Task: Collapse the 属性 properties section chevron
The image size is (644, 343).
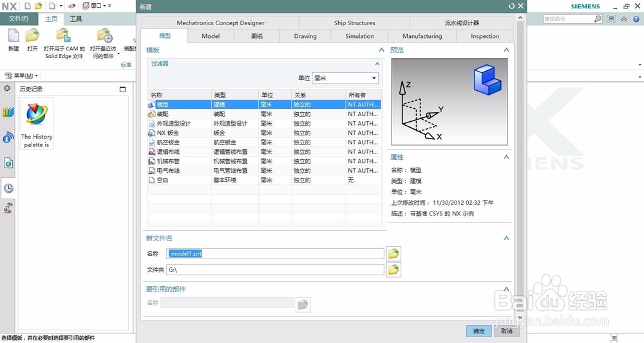Action: click(x=506, y=157)
